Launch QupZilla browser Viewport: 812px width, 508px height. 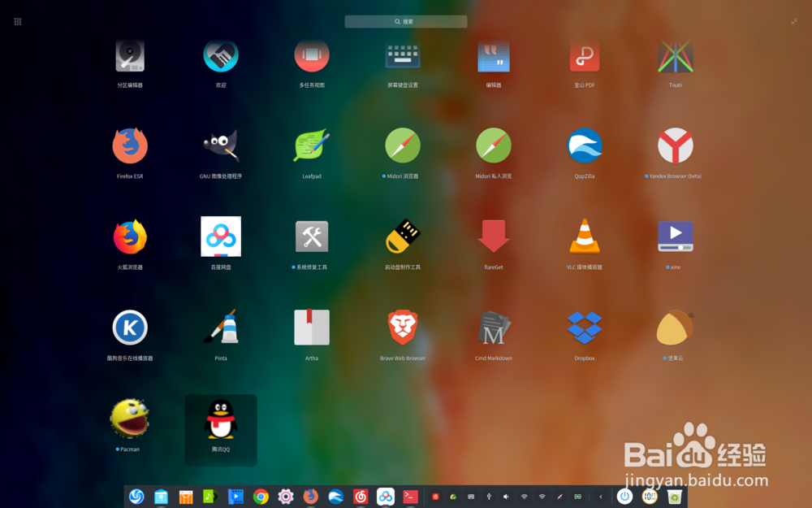click(584, 145)
